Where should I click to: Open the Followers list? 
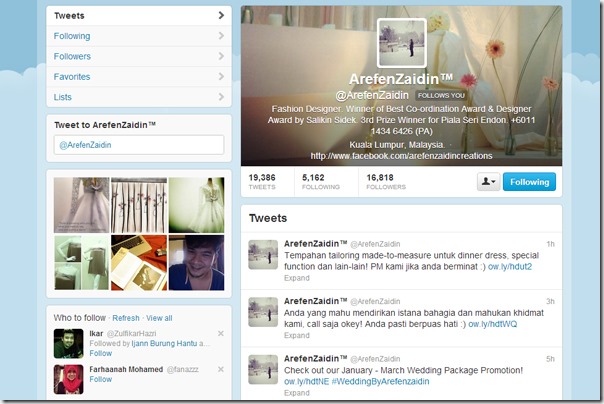pos(139,56)
